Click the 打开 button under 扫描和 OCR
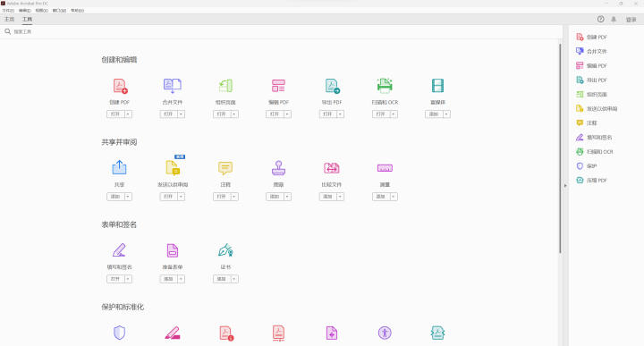This screenshot has height=346, width=644. tap(381, 114)
